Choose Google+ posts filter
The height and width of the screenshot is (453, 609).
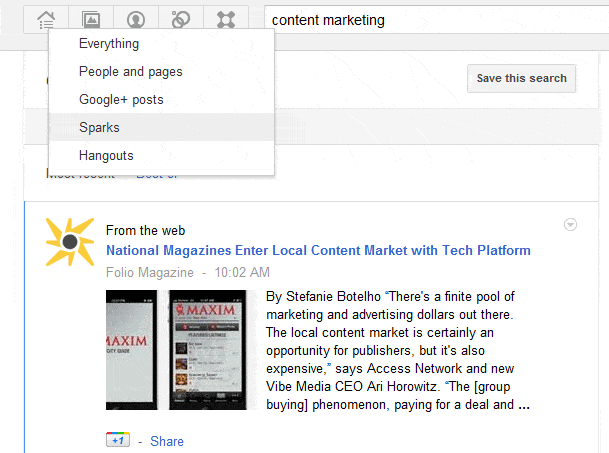162,99
